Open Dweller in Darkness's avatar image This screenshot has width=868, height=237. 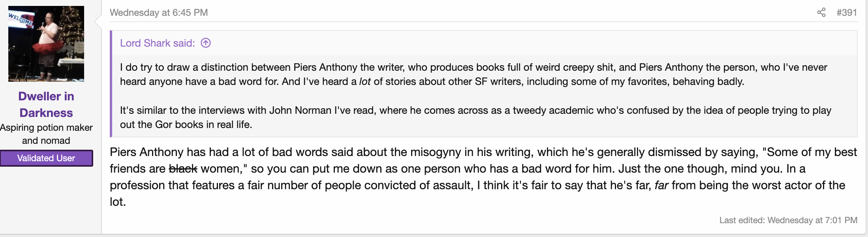[x=46, y=44]
